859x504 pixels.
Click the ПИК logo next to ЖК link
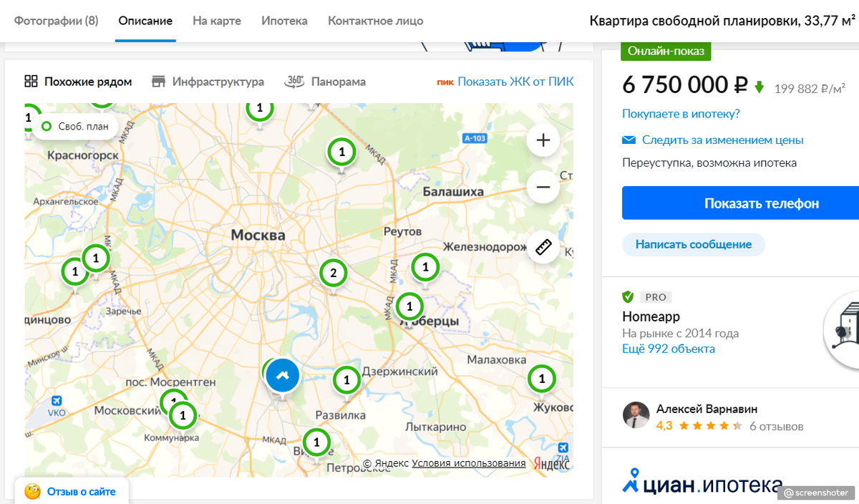coord(447,82)
